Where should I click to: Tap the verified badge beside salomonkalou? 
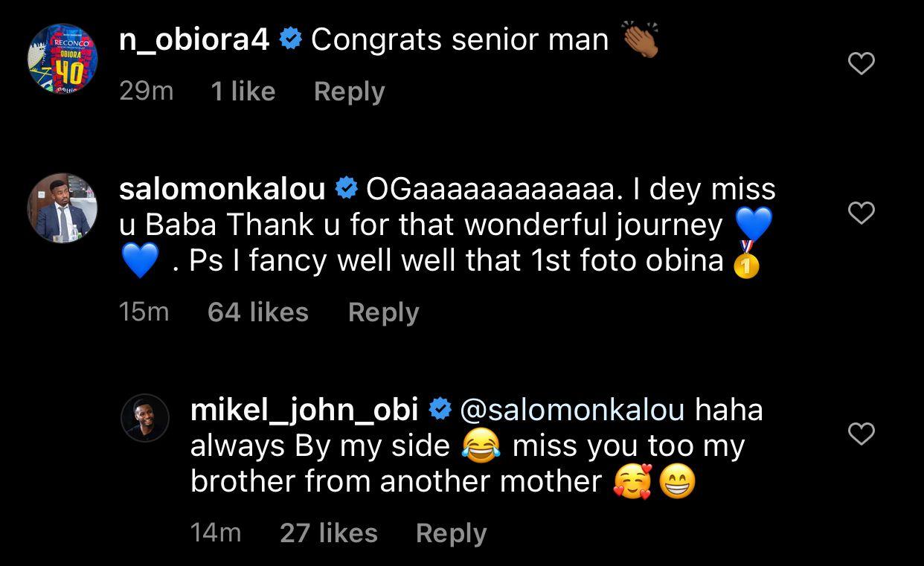(346, 190)
